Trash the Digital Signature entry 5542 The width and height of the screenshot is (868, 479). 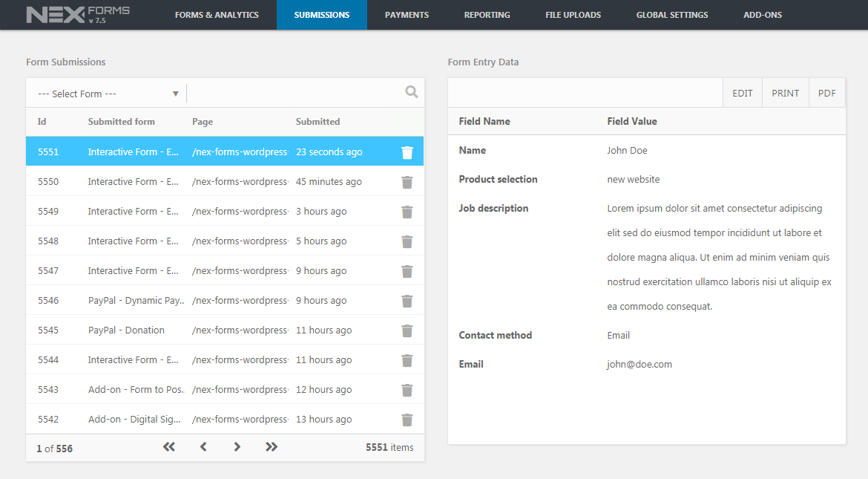(407, 420)
